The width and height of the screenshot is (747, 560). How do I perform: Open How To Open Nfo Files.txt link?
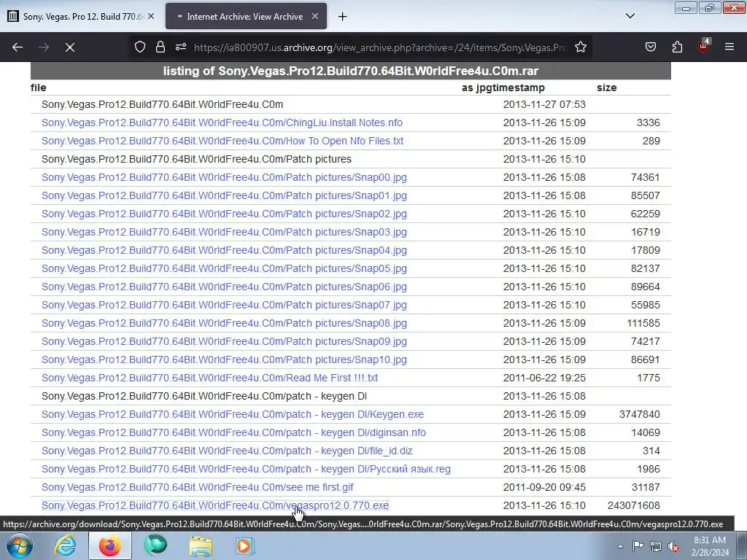222,141
